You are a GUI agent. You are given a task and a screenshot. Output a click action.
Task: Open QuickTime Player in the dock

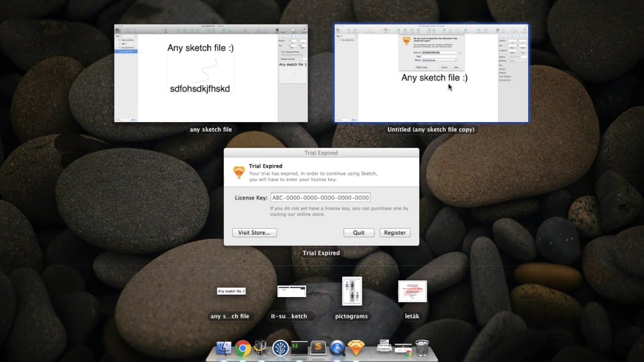click(x=337, y=348)
